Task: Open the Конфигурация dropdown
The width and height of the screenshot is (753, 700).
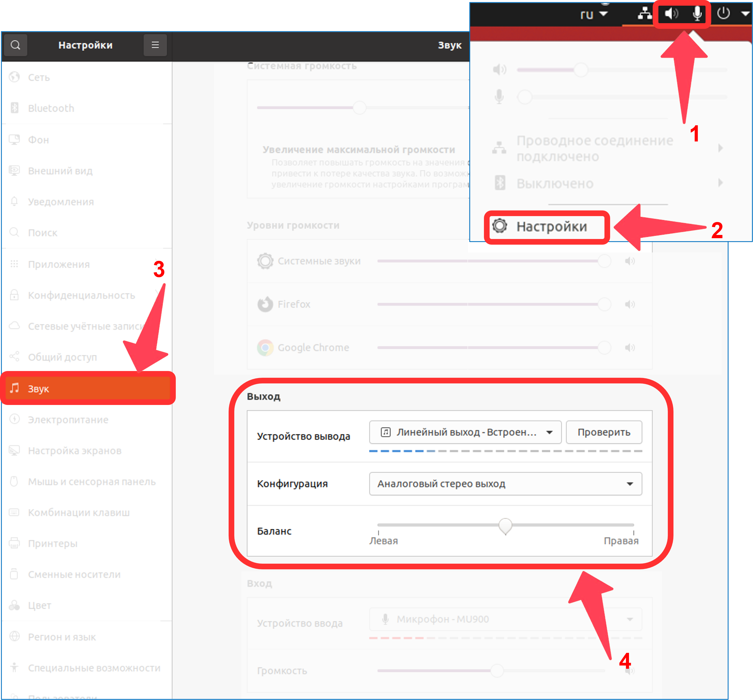Action: click(505, 484)
